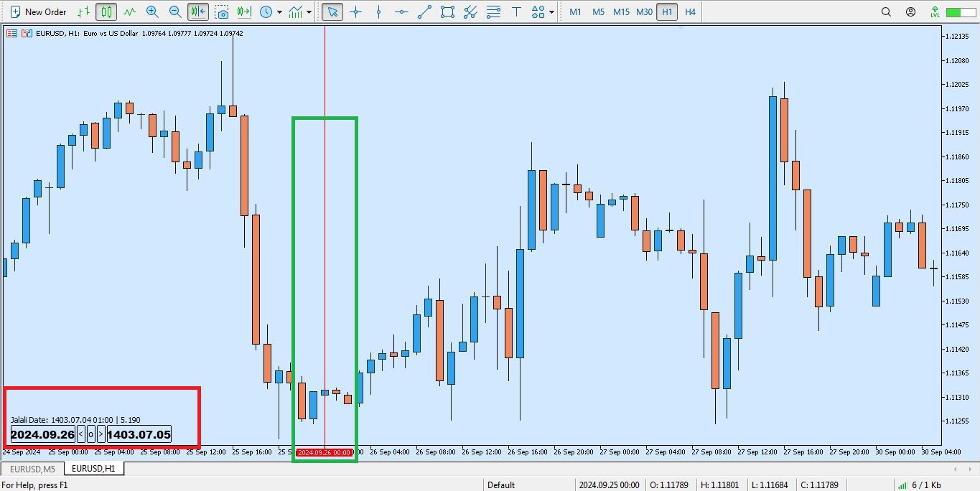The width and height of the screenshot is (980, 491).
Task: Select the rectangle shape tool
Action: click(x=447, y=11)
